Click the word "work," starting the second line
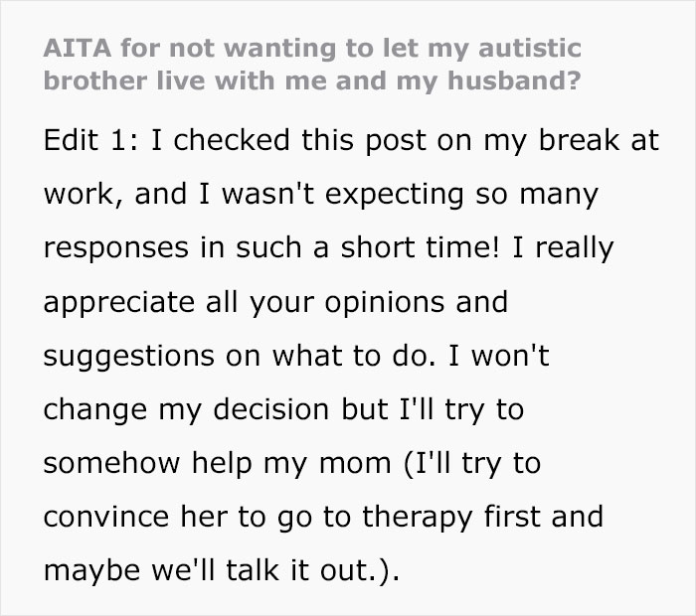696x616 pixels. pyautogui.click(x=74, y=193)
